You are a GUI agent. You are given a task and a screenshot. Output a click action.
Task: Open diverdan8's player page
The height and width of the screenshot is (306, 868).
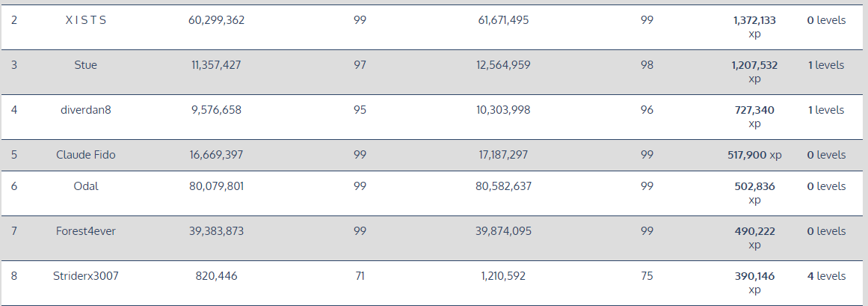tap(86, 110)
